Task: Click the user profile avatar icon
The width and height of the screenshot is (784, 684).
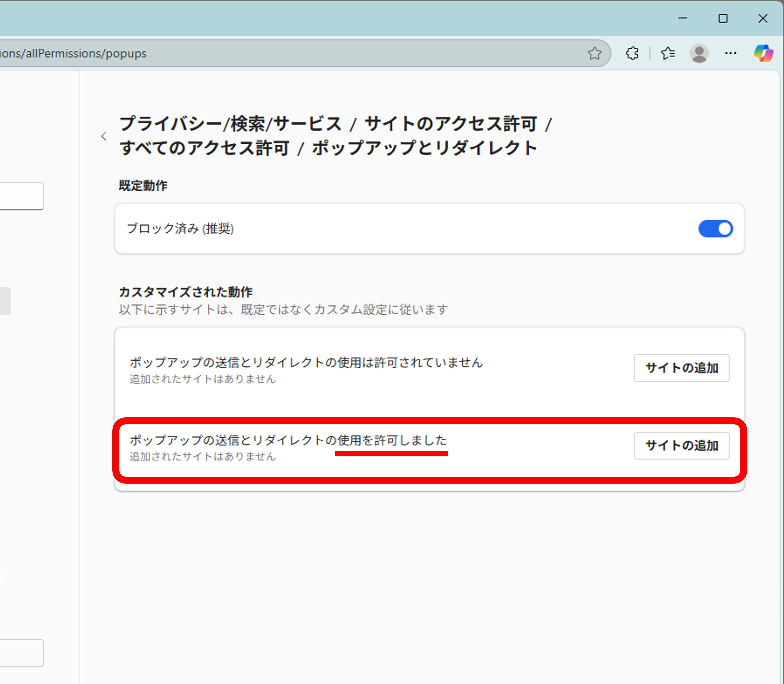Action: point(699,53)
